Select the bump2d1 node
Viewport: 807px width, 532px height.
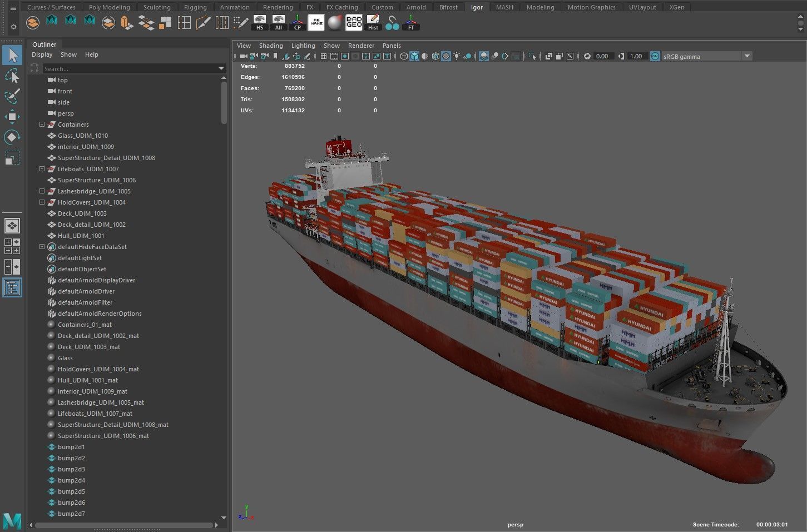point(71,447)
